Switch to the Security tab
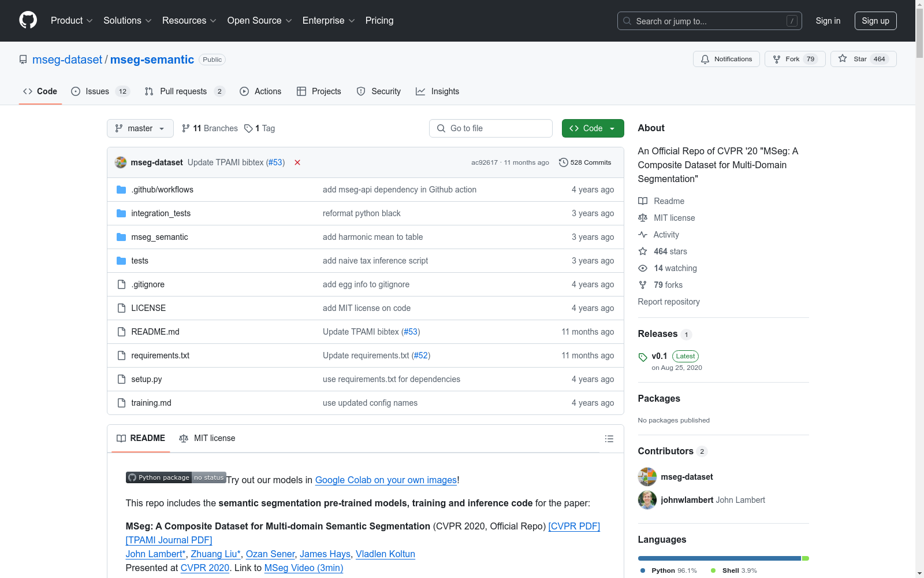924x578 pixels. tap(379, 91)
